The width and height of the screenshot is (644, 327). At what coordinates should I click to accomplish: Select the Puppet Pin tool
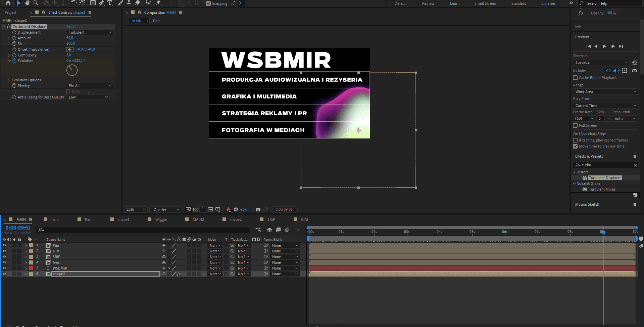coord(158,3)
